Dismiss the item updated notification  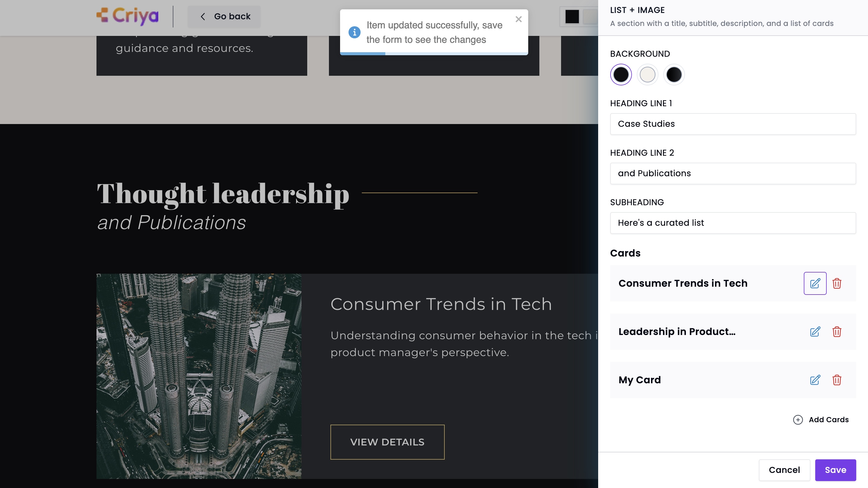pyautogui.click(x=519, y=19)
